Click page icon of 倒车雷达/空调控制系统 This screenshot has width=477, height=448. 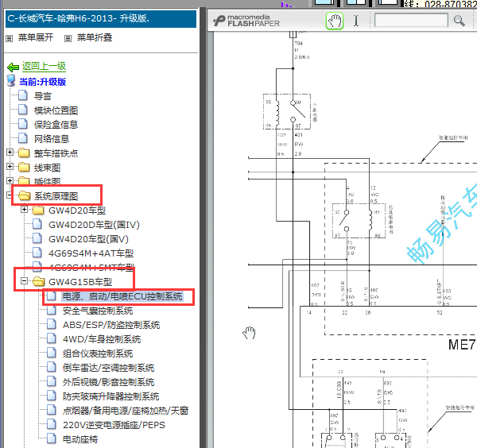click(x=52, y=367)
